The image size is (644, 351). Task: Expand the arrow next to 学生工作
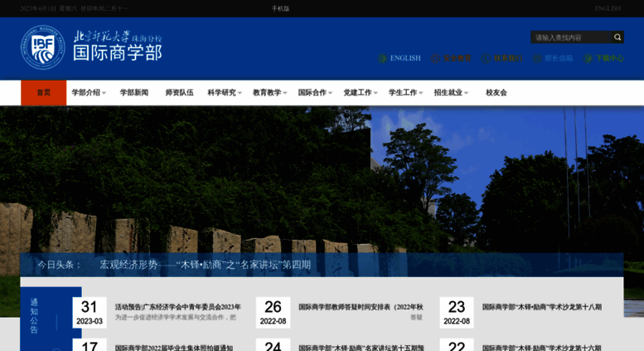point(421,93)
